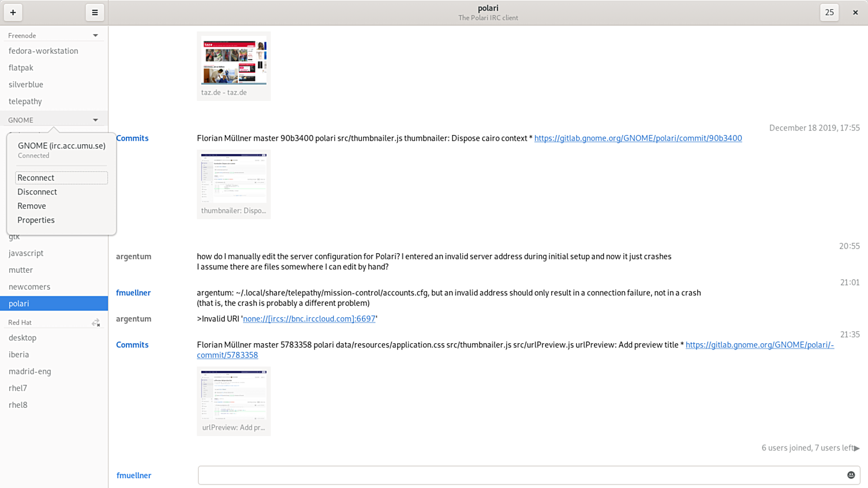Switch to the fedora-workstation room
The image size is (868, 488).
[x=43, y=51]
